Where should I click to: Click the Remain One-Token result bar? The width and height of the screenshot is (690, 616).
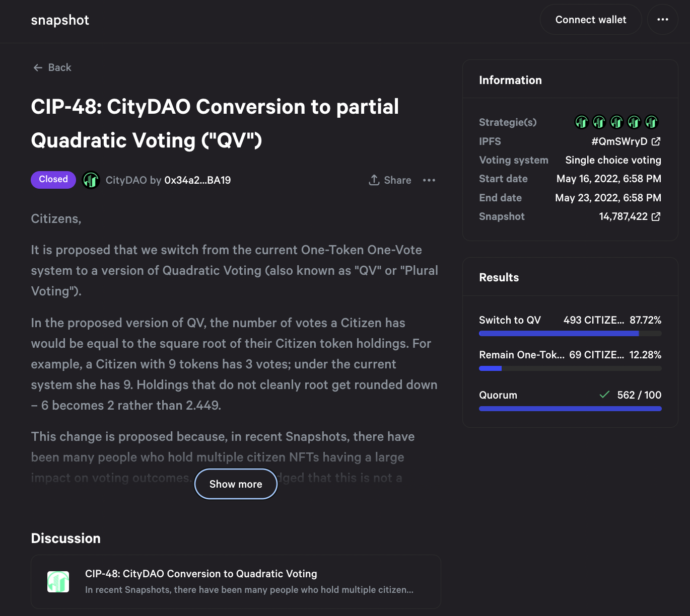[570, 368]
